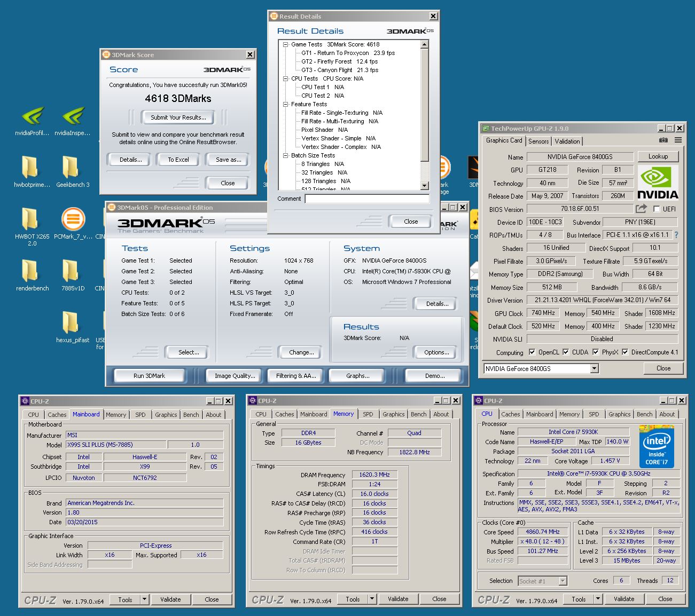Click the Result Details title bar icon
Image resolution: width=695 pixels, height=616 pixels.
point(274,16)
